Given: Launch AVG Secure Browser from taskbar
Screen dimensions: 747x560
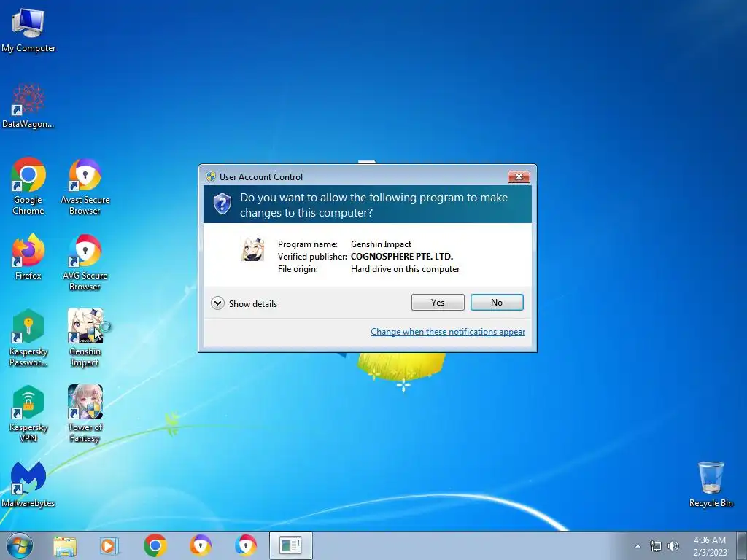Looking at the screenshot, I should pyautogui.click(x=246, y=545).
